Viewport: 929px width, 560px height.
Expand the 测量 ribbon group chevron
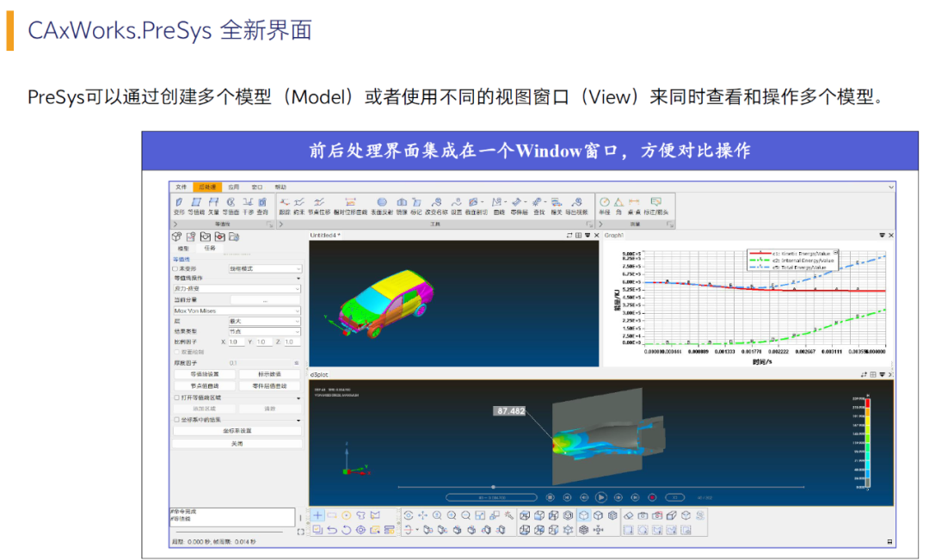(600, 225)
